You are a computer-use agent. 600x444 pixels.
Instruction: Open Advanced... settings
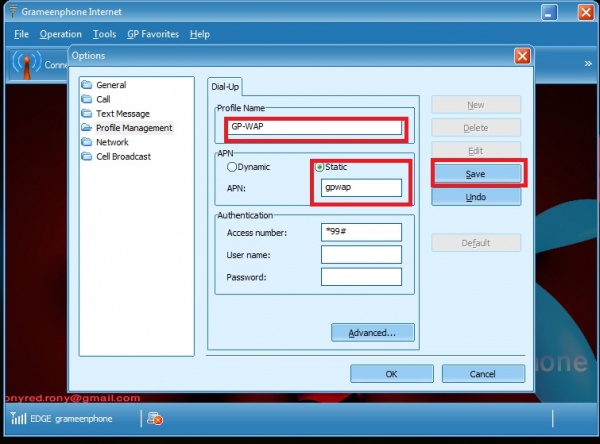[x=372, y=333]
